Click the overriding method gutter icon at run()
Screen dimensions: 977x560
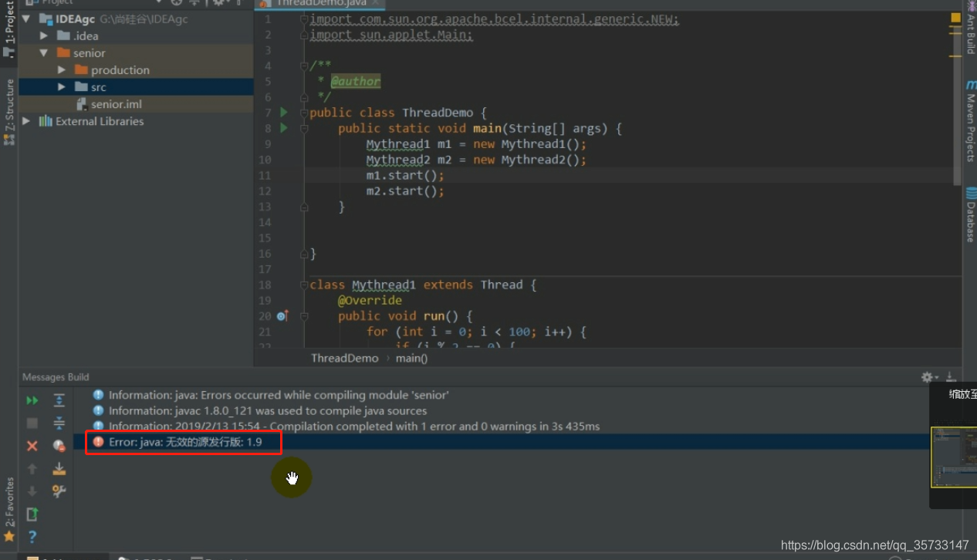click(282, 315)
